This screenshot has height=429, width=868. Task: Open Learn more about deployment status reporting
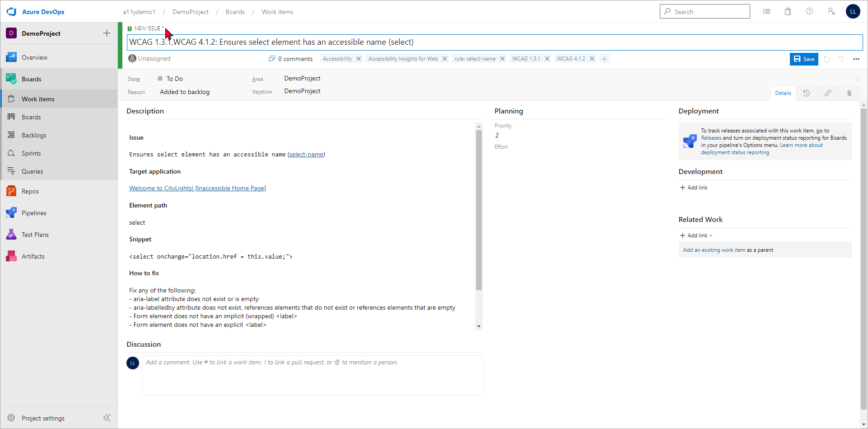click(x=762, y=149)
